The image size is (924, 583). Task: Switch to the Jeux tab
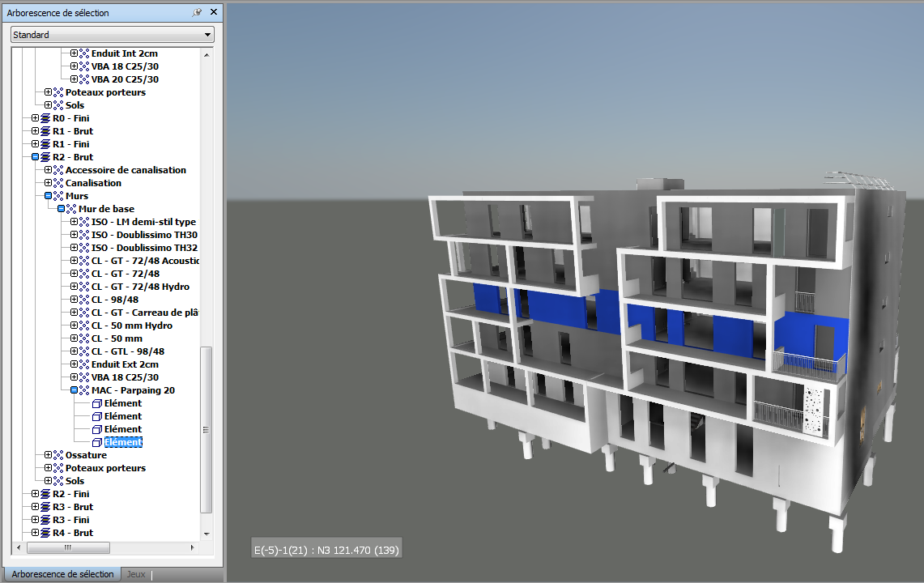coord(136,574)
